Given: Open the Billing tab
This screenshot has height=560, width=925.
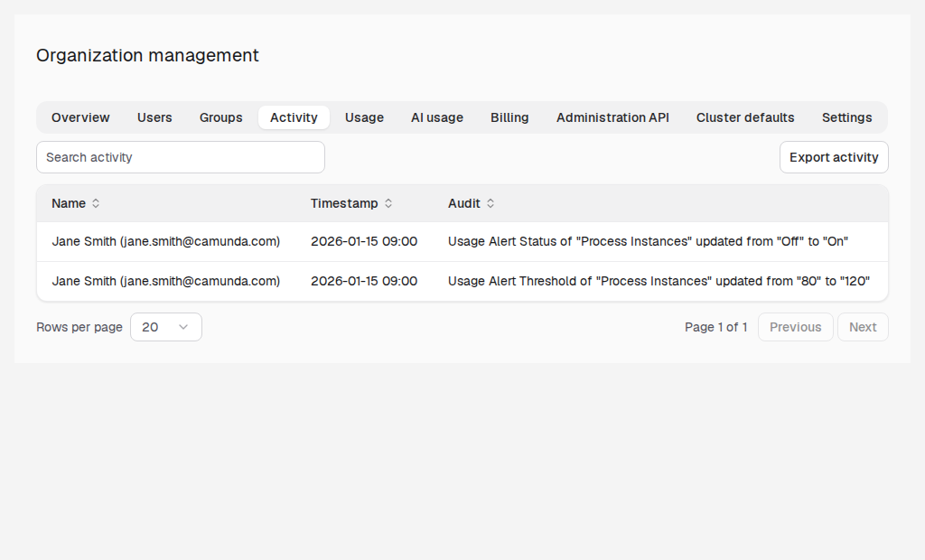Looking at the screenshot, I should tap(509, 117).
